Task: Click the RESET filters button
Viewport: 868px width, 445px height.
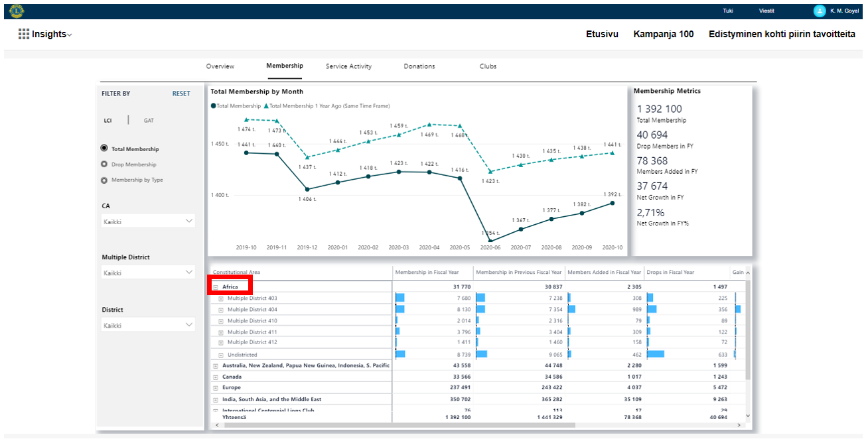Action: (x=181, y=94)
